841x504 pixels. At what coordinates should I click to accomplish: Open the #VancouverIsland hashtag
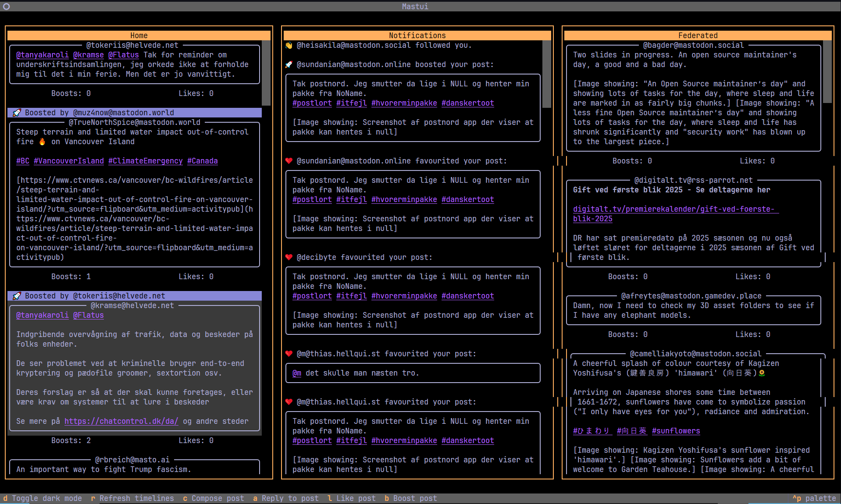pos(69,161)
